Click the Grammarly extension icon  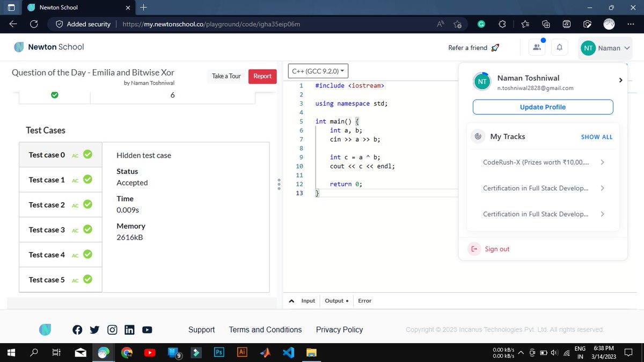(x=482, y=24)
